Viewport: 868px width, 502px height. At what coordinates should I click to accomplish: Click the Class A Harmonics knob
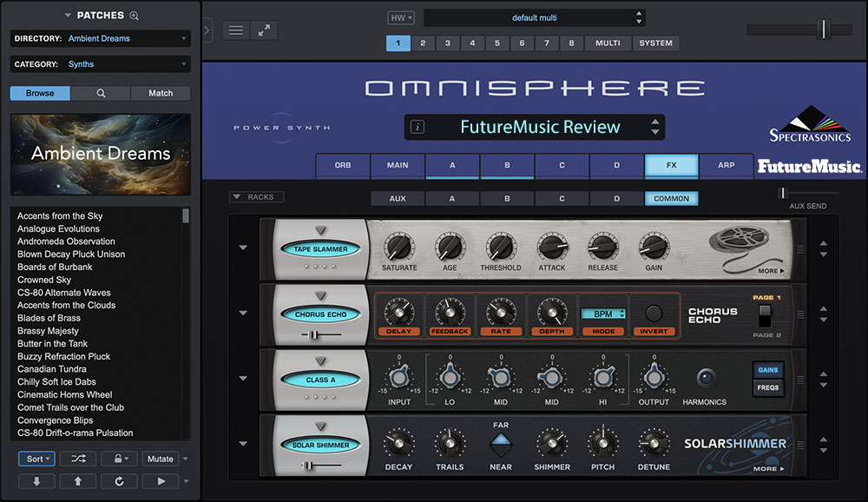click(705, 378)
